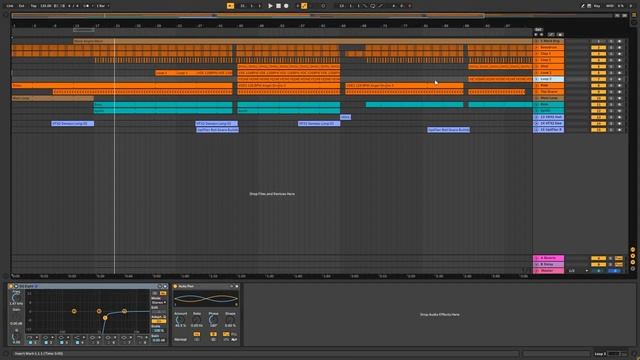Stop playback with the Stop button
The image size is (640, 360).
(x=278, y=6)
